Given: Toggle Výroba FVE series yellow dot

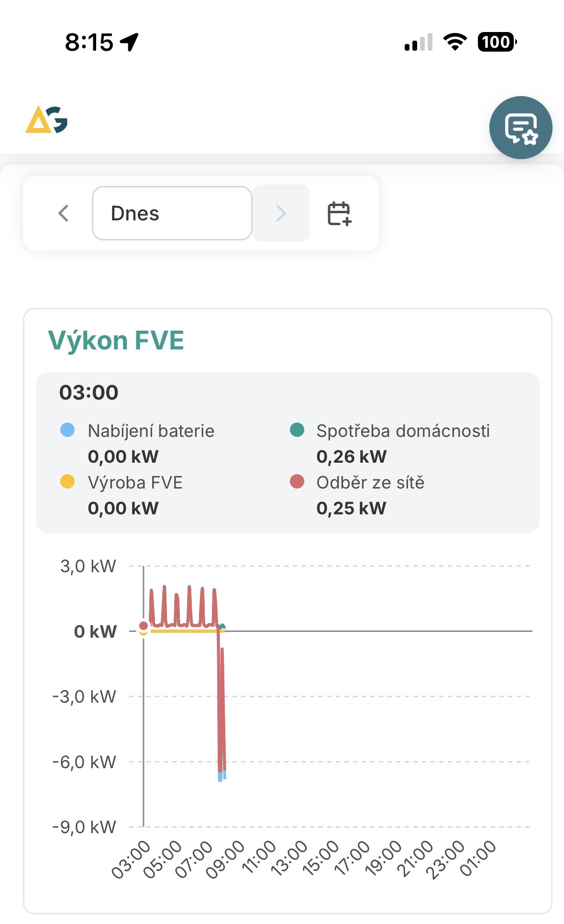Looking at the screenshot, I should click(67, 481).
